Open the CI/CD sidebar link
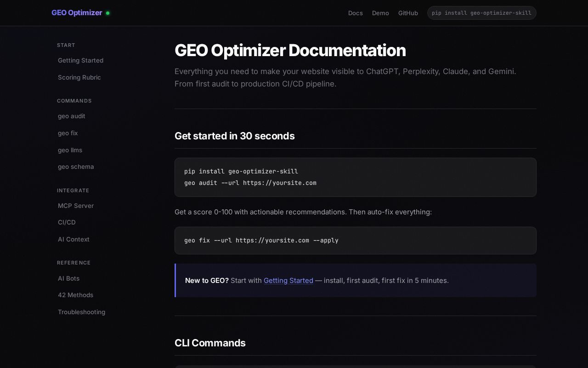 click(x=67, y=222)
